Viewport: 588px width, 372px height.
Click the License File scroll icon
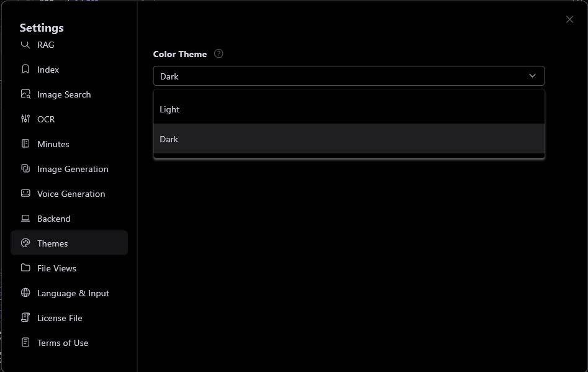coord(25,317)
